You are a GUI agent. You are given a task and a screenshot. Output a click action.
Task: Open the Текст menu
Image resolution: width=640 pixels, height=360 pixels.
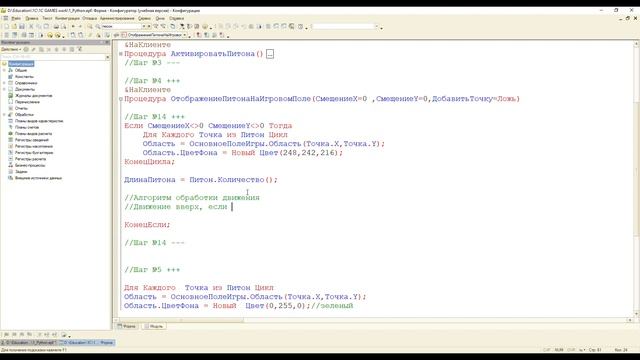click(47, 18)
